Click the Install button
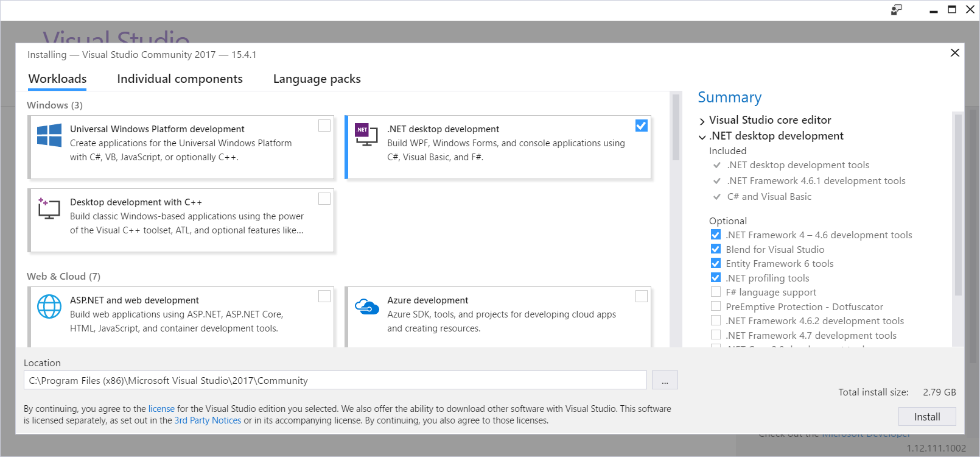This screenshot has width=980, height=457. [927, 417]
